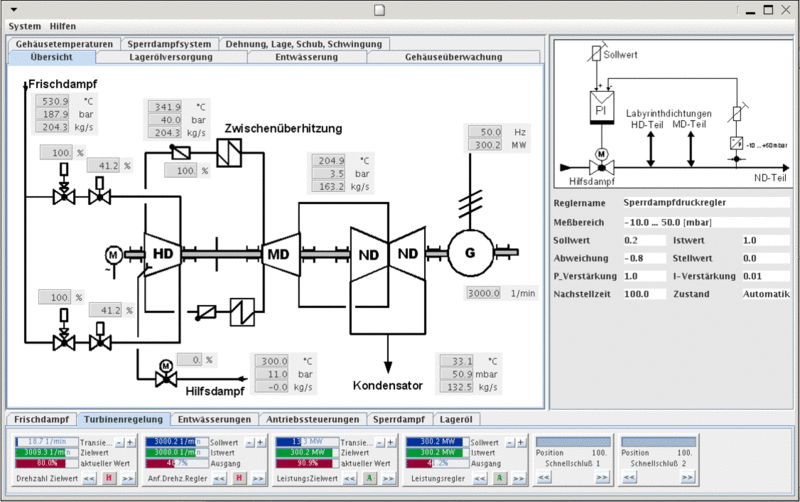Switch to Gehäusetemperaturen tab
Viewport: 800px width, 502px height.
click(64, 44)
